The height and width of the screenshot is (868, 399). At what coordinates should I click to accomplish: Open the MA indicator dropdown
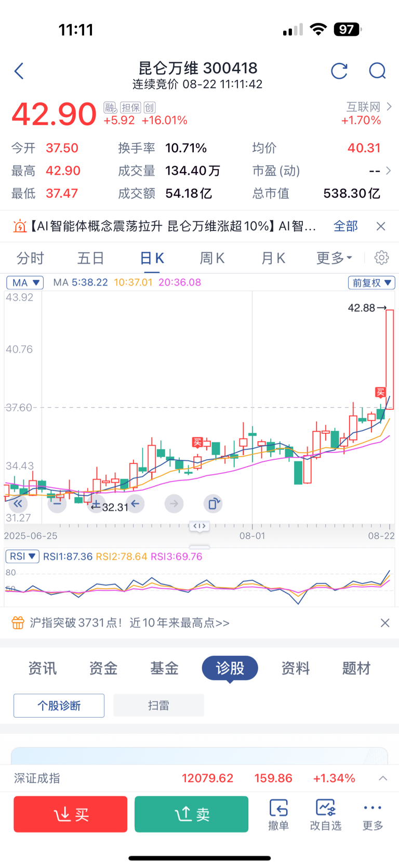(25, 282)
